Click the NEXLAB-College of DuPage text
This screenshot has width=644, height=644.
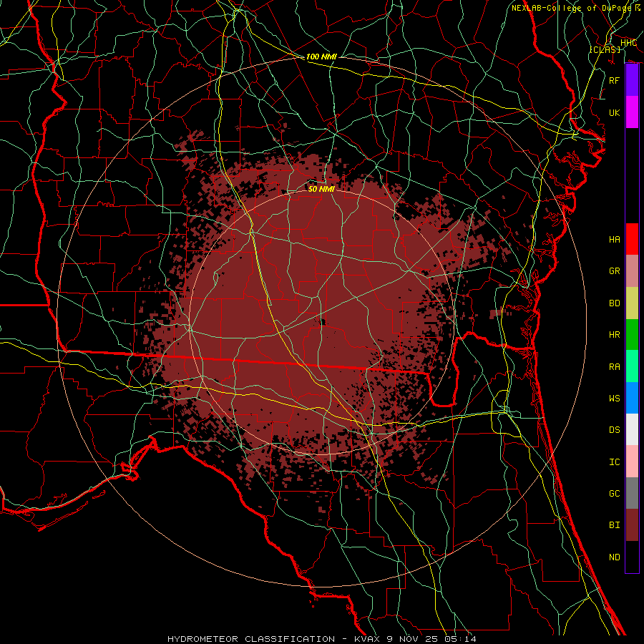(573, 8)
